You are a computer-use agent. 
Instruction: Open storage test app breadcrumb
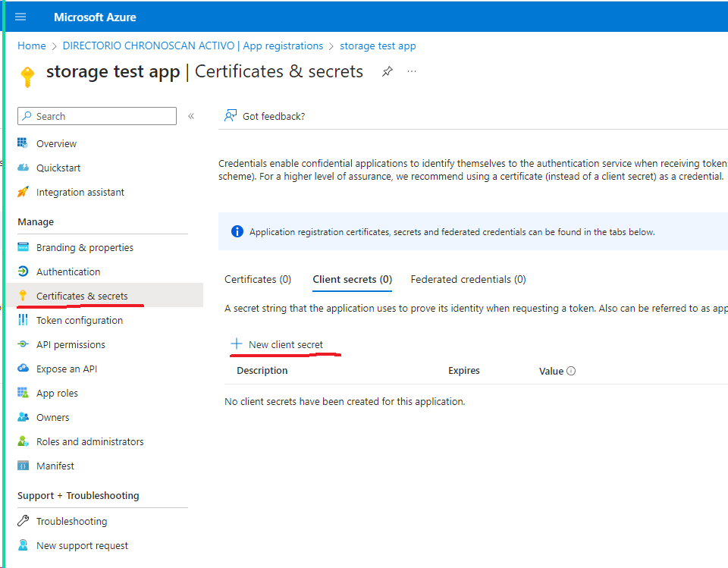378,46
